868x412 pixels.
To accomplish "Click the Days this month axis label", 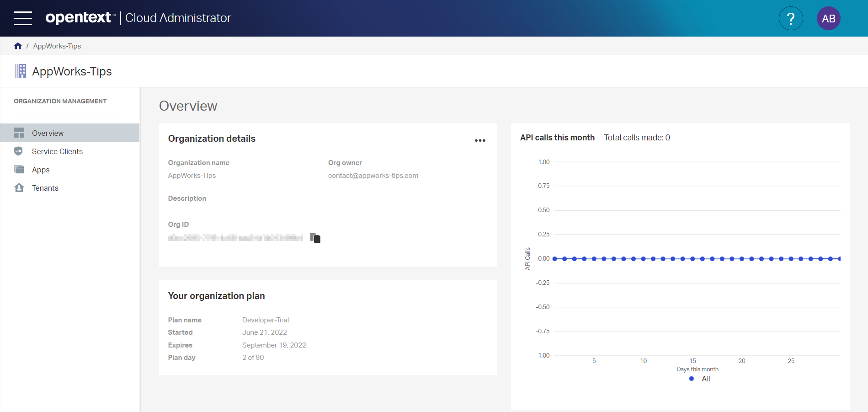I will click(698, 369).
